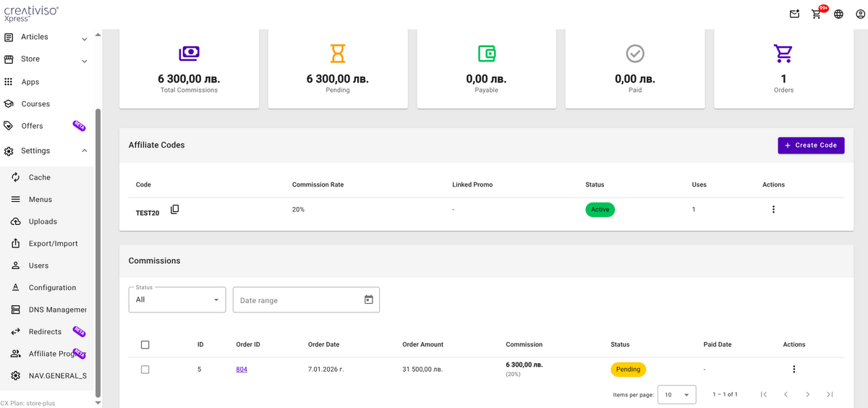Viewport: 868px width, 408px height.
Task: Copy the TEST20 affiliate code
Action: click(174, 210)
